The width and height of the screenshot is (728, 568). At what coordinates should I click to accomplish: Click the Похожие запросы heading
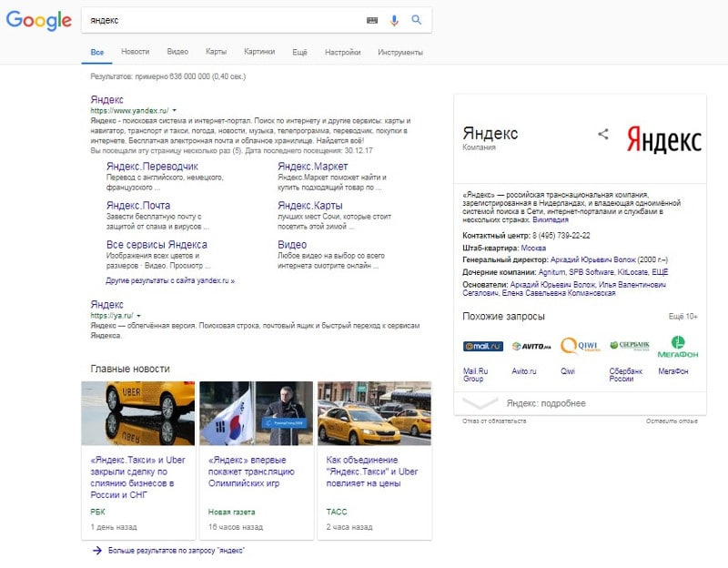coord(503,316)
